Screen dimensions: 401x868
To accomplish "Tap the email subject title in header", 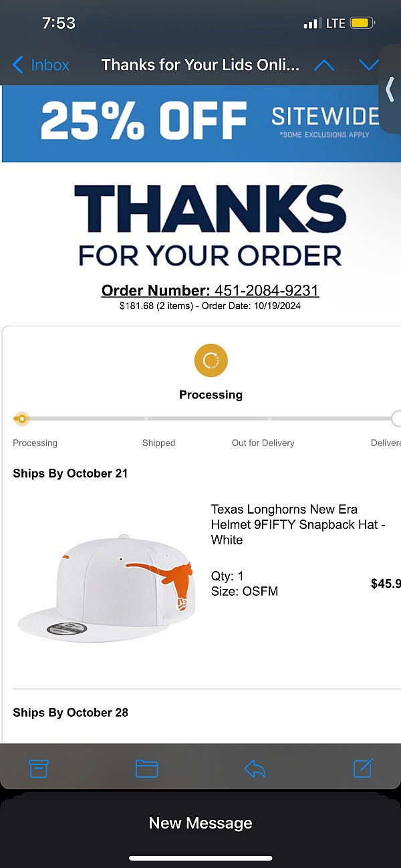I will pos(200,65).
